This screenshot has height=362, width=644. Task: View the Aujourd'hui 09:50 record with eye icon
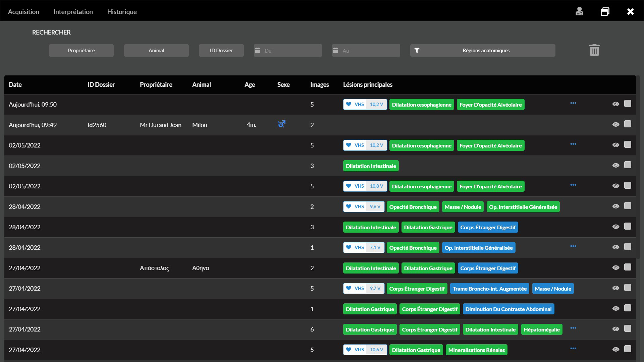(x=615, y=104)
